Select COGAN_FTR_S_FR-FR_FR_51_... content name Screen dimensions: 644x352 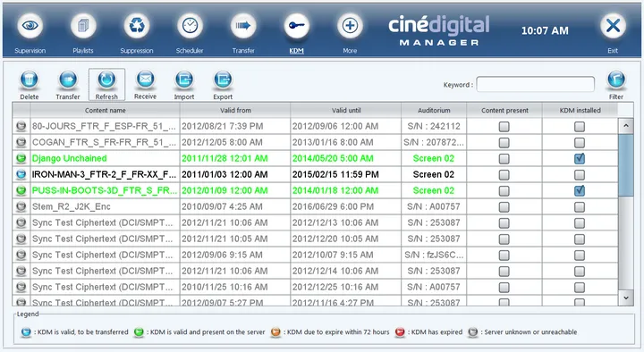click(x=104, y=142)
